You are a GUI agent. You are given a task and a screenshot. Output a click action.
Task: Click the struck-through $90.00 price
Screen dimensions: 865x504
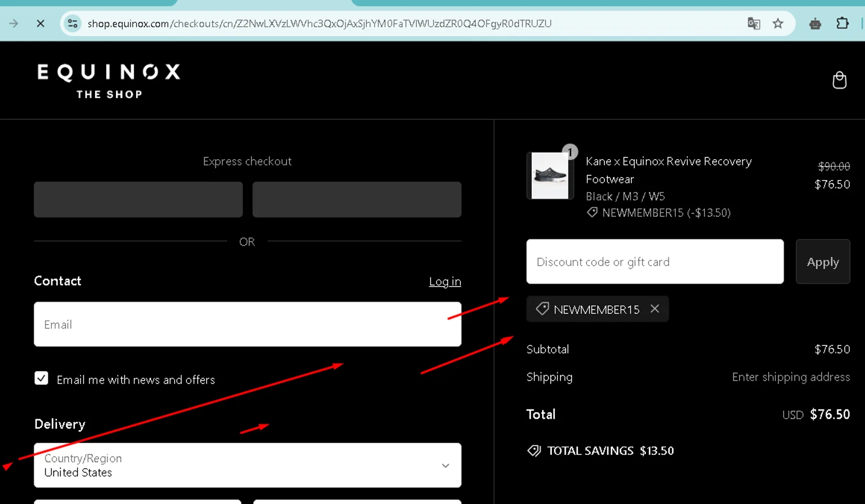click(x=834, y=167)
